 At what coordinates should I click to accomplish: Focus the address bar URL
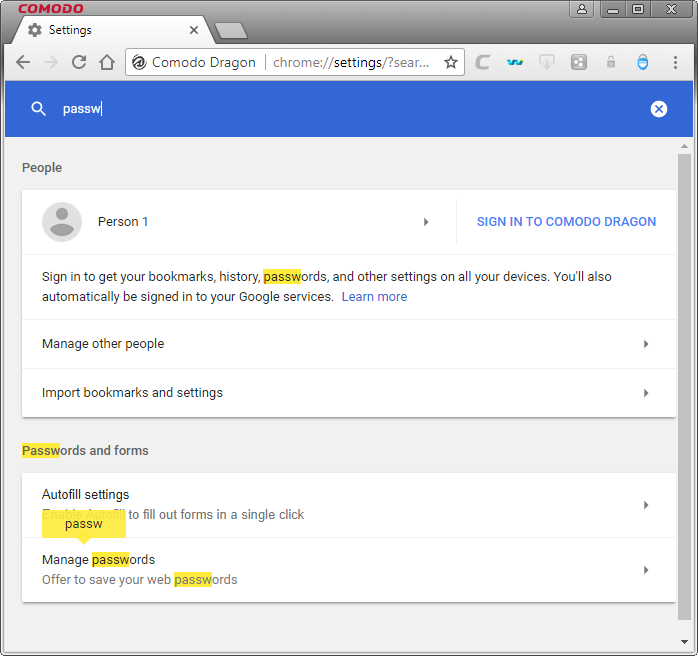tap(351, 62)
